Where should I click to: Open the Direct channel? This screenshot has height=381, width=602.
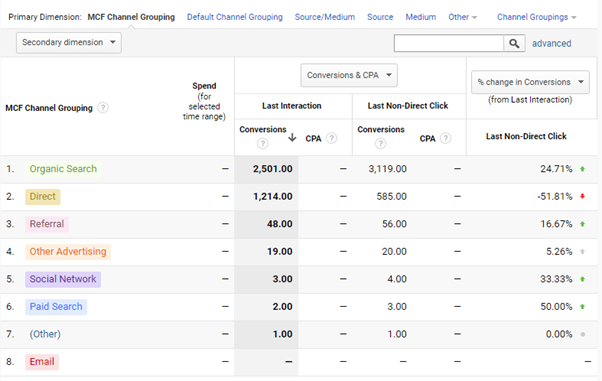coord(43,197)
